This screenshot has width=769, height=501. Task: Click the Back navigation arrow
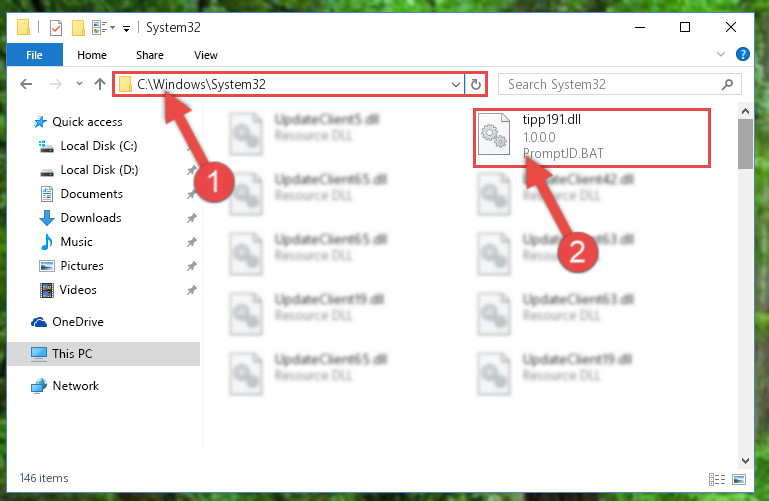[x=26, y=84]
